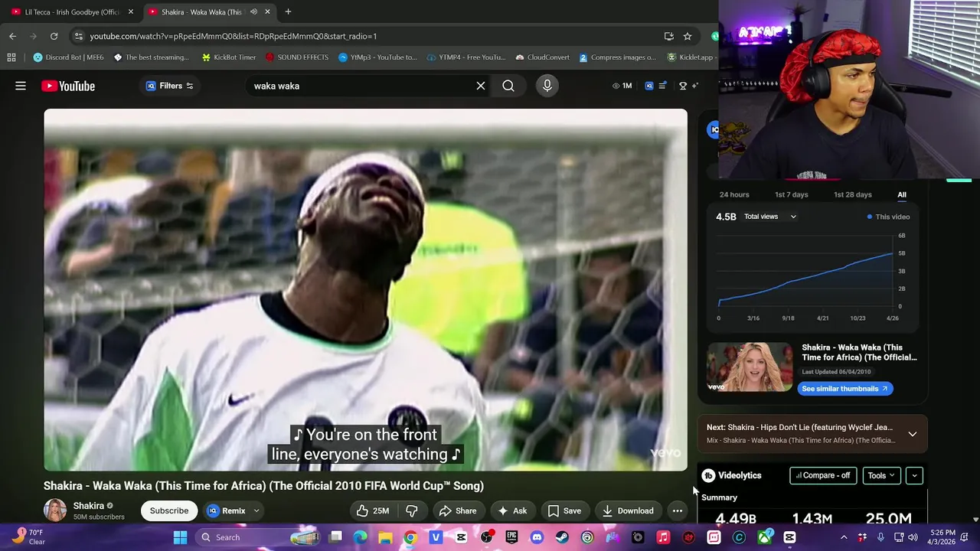Image resolution: width=980 pixels, height=551 pixels.
Task: Open File Explorer from the taskbar
Action: click(x=385, y=537)
